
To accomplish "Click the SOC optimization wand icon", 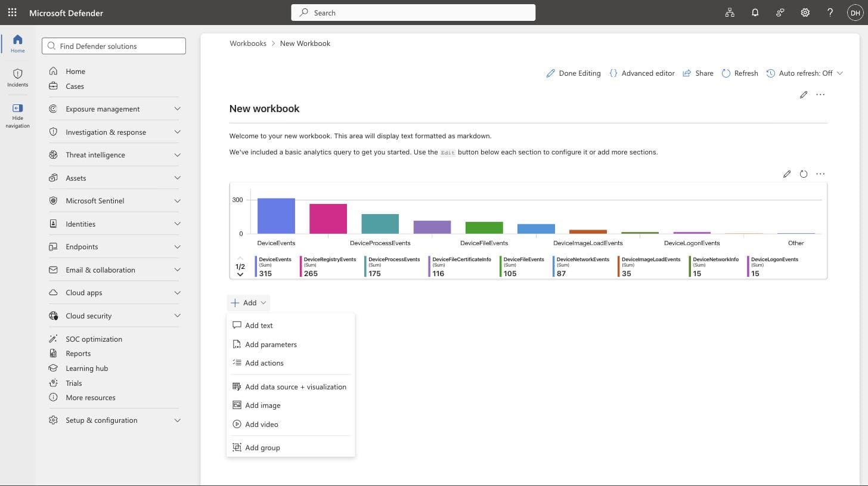I will point(53,339).
